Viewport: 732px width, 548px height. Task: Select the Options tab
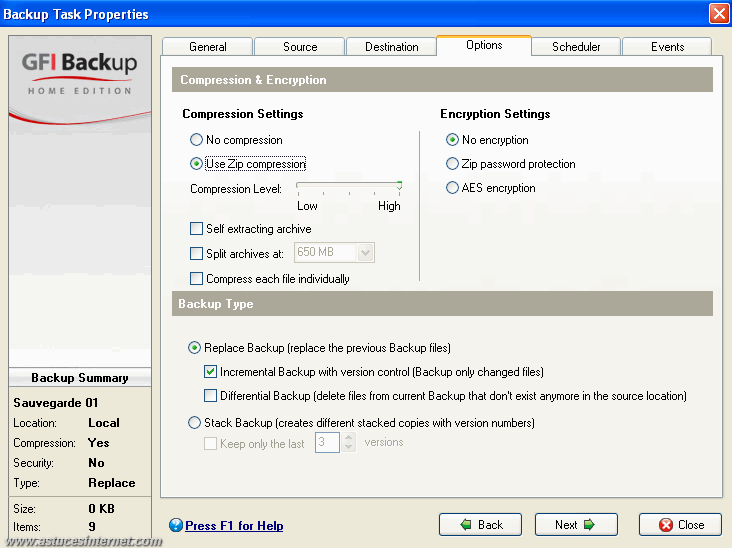click(x=484, y=45)
